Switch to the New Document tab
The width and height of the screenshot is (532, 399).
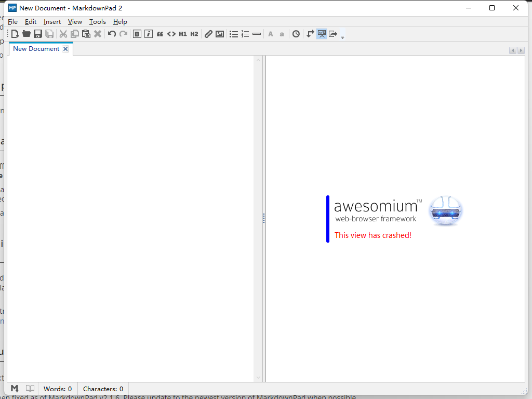click(x=36, y=48)
